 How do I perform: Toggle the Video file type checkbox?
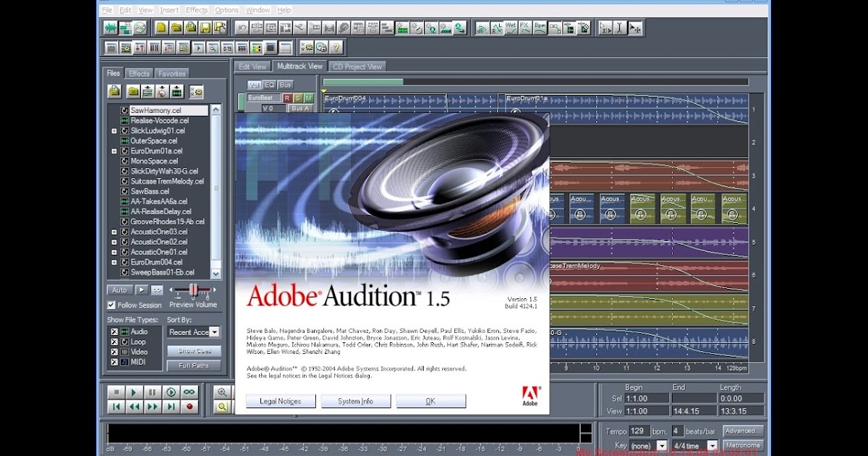click(114, 352)
